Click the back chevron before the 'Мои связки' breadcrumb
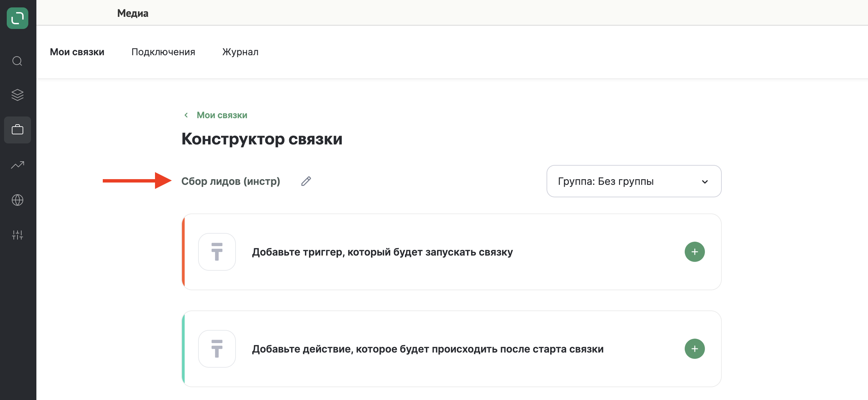The width and height of the screenshot is (868, 400). (186, 115)
